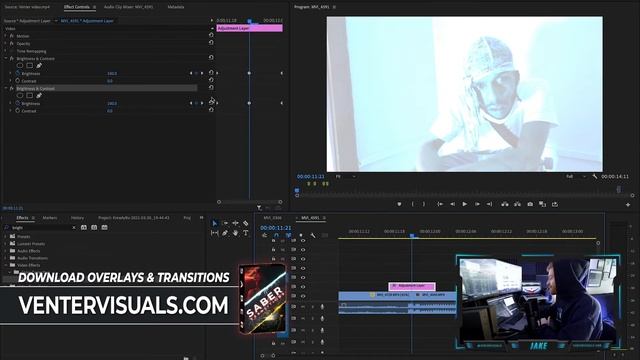Expand the Opacity effect properties

[x=6, y=43]
